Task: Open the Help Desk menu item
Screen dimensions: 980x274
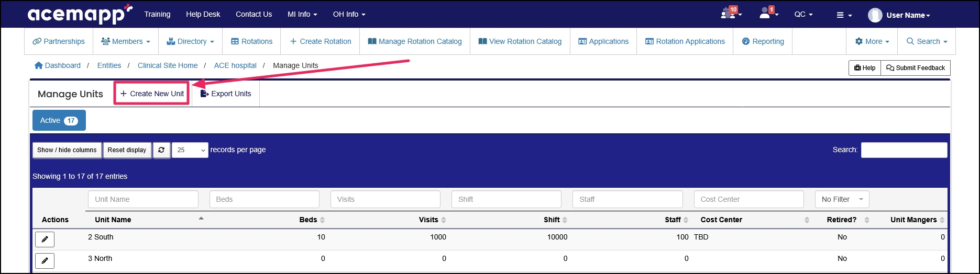Action: pyautogui.click(x=203, y=14)
